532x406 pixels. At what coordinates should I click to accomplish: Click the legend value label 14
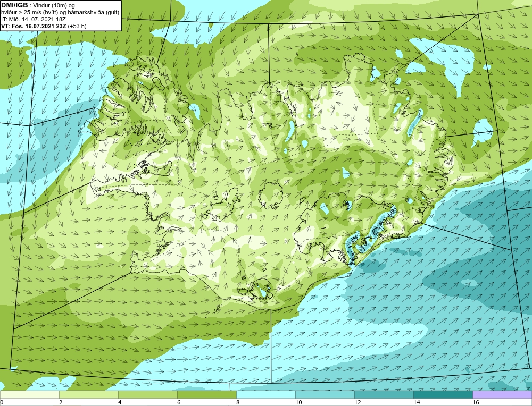[417, 402]
